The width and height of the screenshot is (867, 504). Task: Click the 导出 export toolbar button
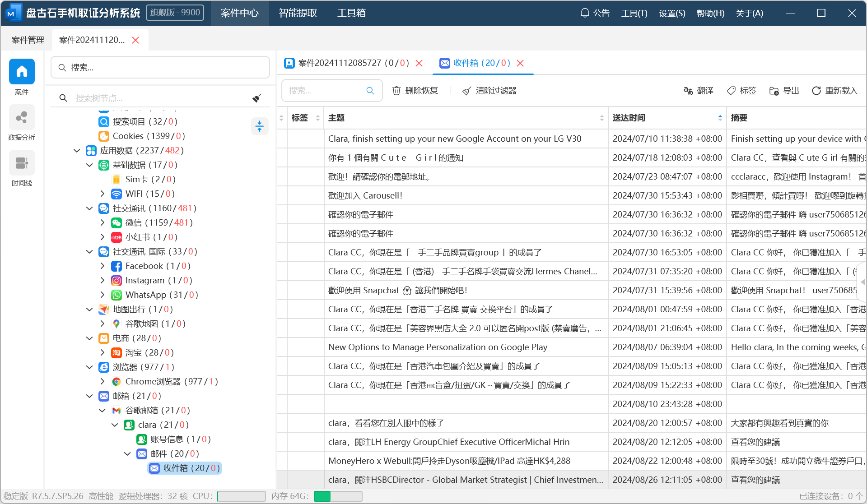click(784, 91)
